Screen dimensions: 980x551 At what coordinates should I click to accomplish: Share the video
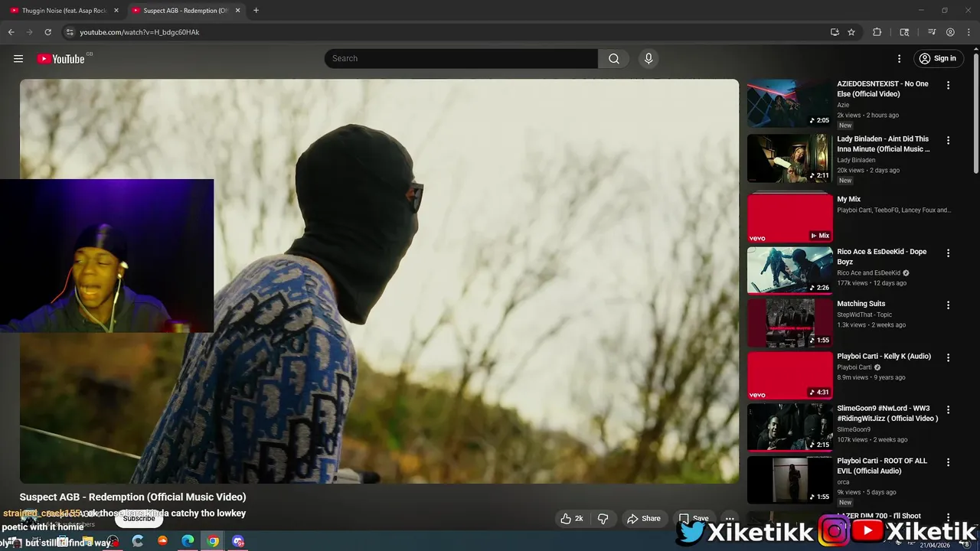[644, 518]
